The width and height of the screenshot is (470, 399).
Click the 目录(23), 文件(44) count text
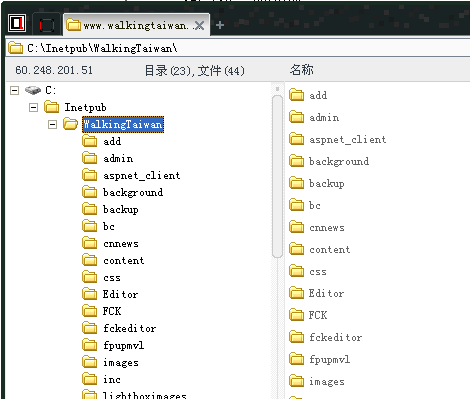click(194, 71)
